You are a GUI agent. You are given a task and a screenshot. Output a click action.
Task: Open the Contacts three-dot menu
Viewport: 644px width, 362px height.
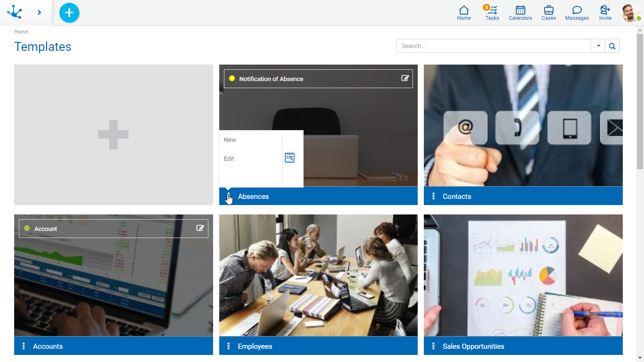(x=433, y=196)
